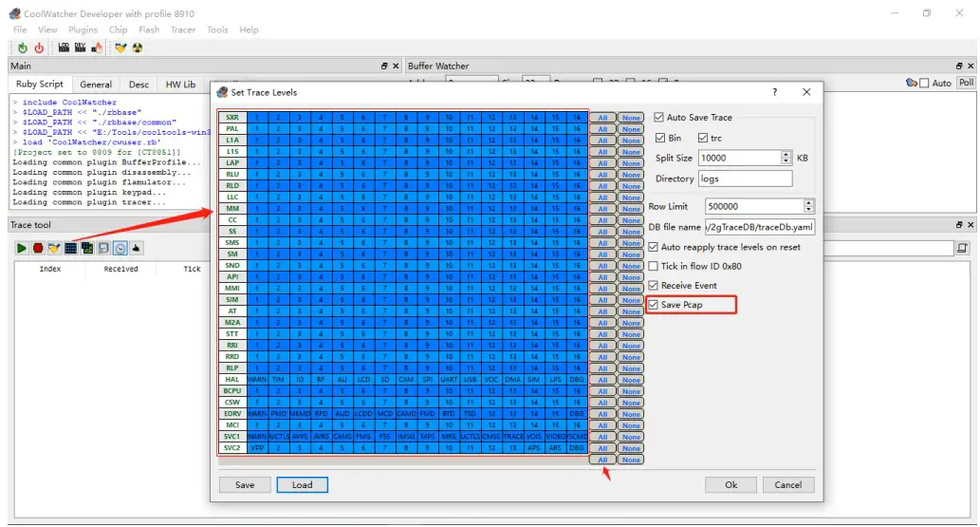Click the Row Limit spinner arrows
This screenshot has width=980, height=527.
point(808,206)
